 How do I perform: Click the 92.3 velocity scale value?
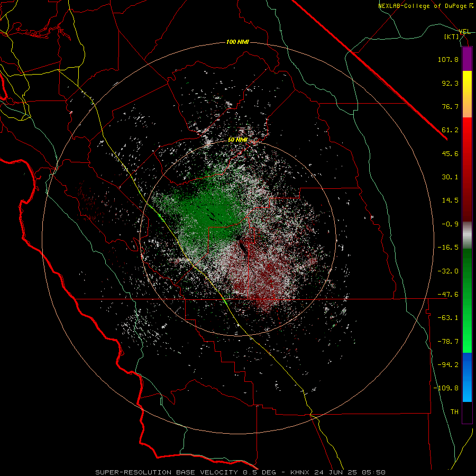[450, 83]
